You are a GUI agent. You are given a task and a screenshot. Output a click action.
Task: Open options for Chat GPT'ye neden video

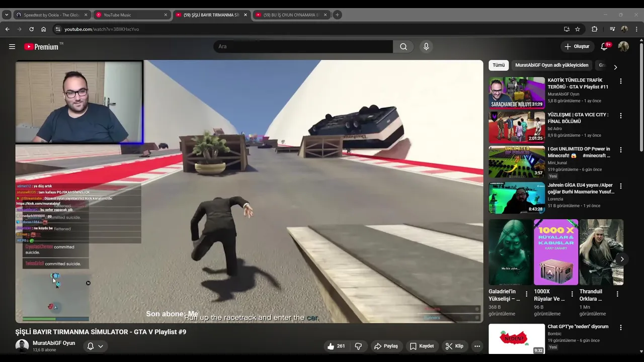[620, 327]
